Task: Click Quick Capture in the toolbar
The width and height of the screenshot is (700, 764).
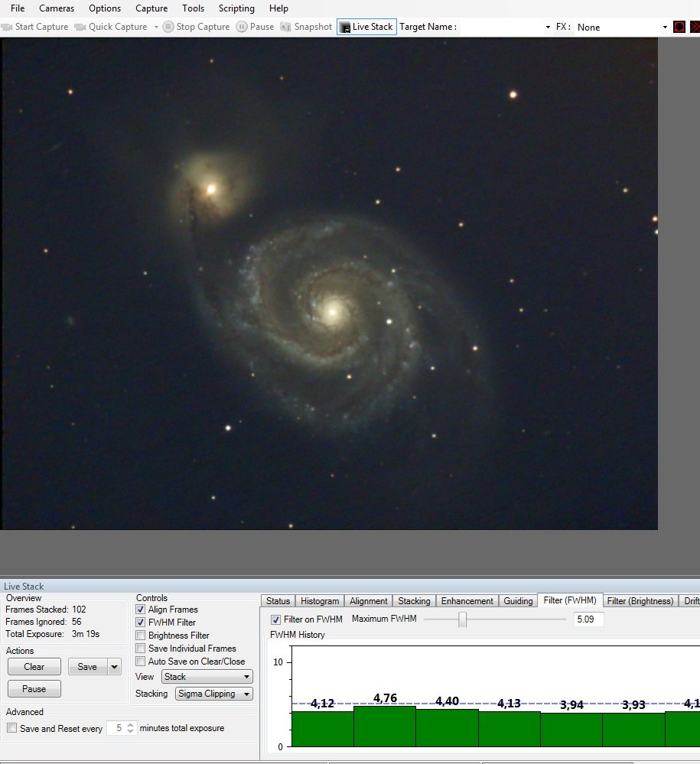Action: coord(111,27)
